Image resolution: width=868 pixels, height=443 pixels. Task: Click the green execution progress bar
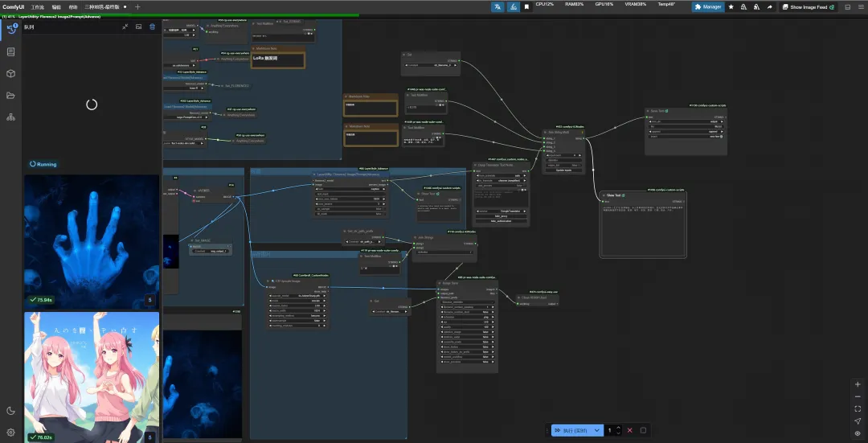[x=179, y=15]
